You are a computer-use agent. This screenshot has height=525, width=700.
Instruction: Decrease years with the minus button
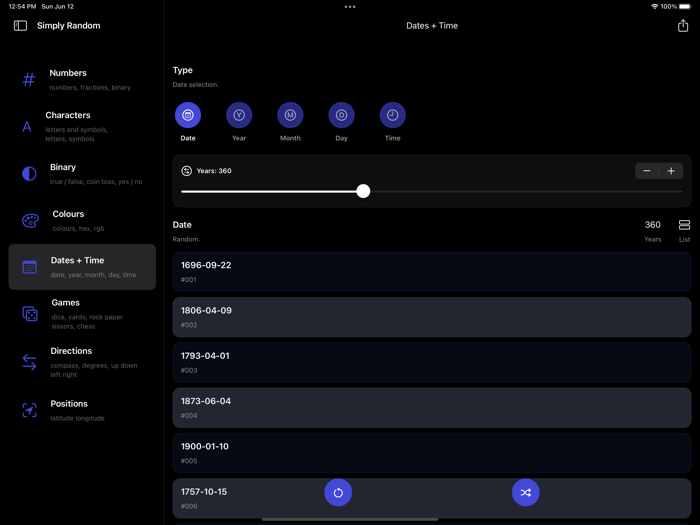[x=647, y=171]
